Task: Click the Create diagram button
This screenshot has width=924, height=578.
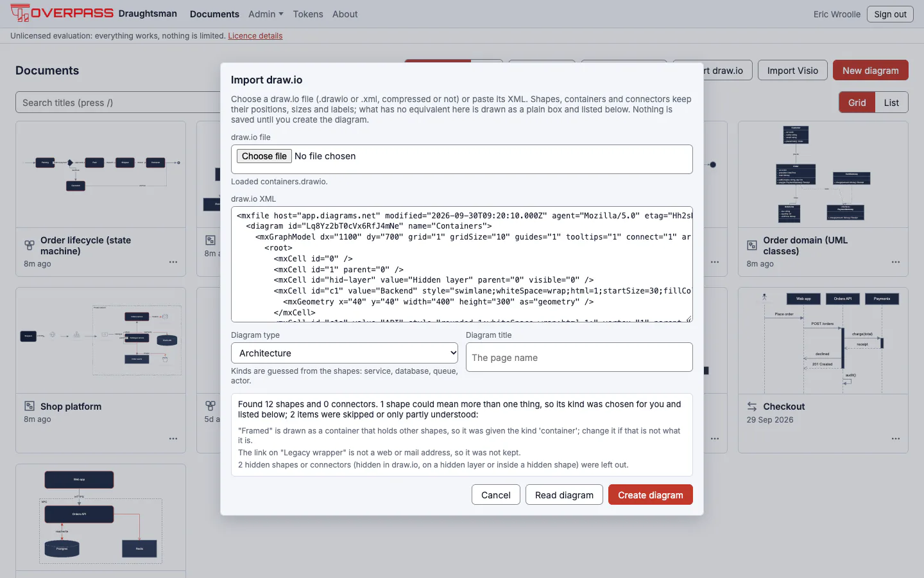Action: pyautogui.click(x=651, y=495)
